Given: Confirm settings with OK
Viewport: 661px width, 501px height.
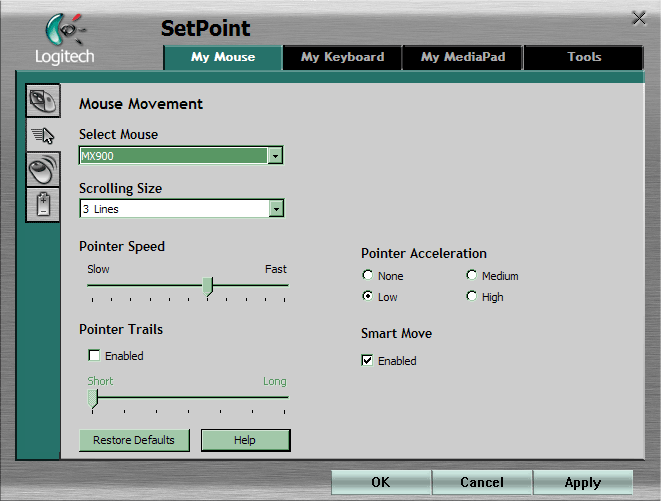Looking at the screenshot, I should pyautogui.click(x=381, y=482).
